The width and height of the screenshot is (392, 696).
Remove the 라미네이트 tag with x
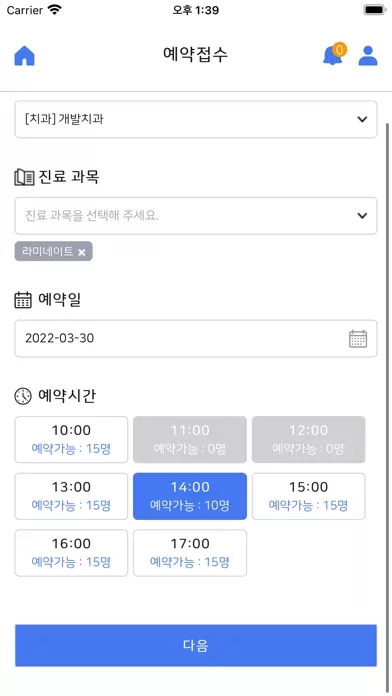coord(82,252)
